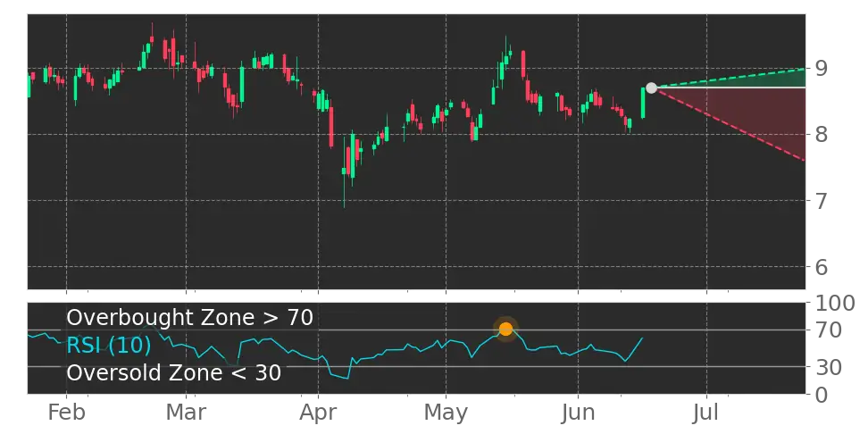Select the 'Overbought Zone > 70' label
The image size is (868, 434).
(190, 318)
